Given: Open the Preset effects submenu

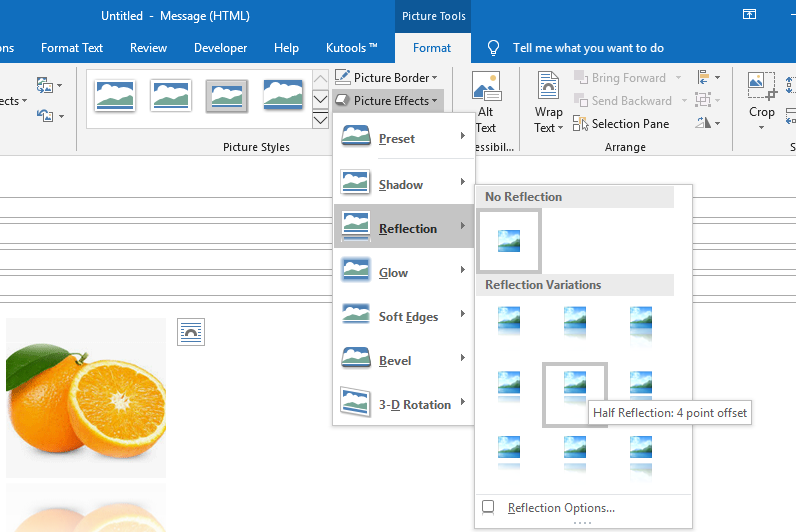Looking at the screenshot, I should (x=404, y=138).
